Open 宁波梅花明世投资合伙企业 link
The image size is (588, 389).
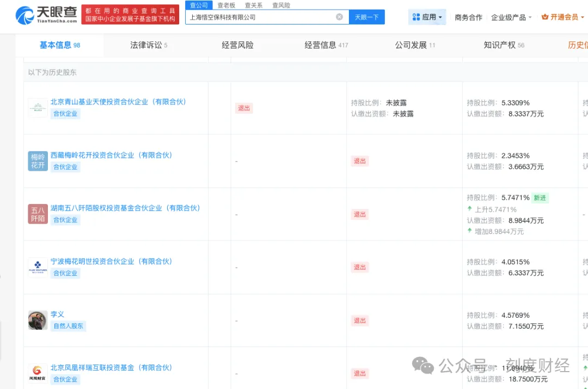click(x=111, y=261)
